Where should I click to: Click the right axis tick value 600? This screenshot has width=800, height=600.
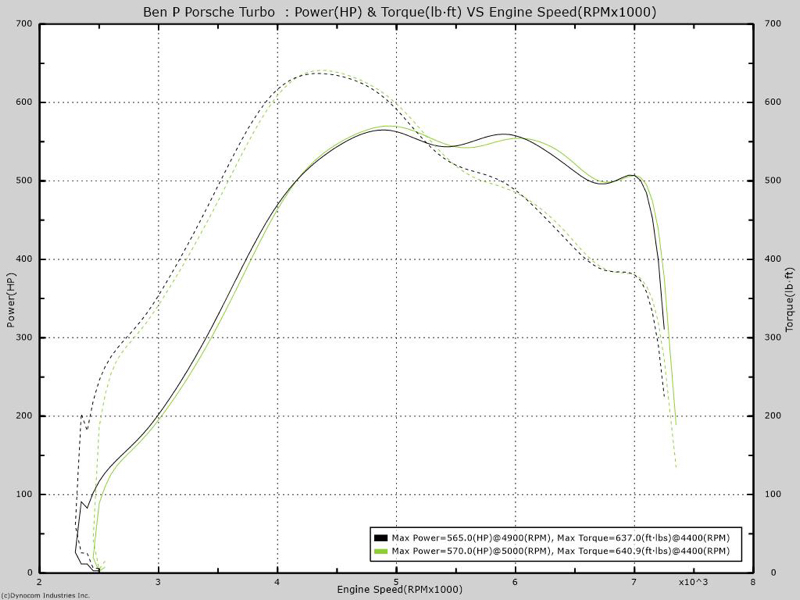pos(773,102)
